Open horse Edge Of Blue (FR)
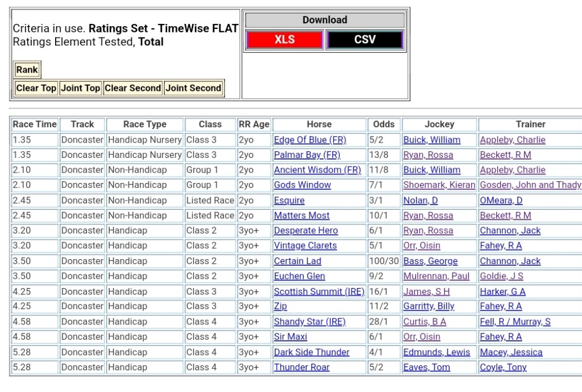This screenshot has width=582, height=392. 310,140
